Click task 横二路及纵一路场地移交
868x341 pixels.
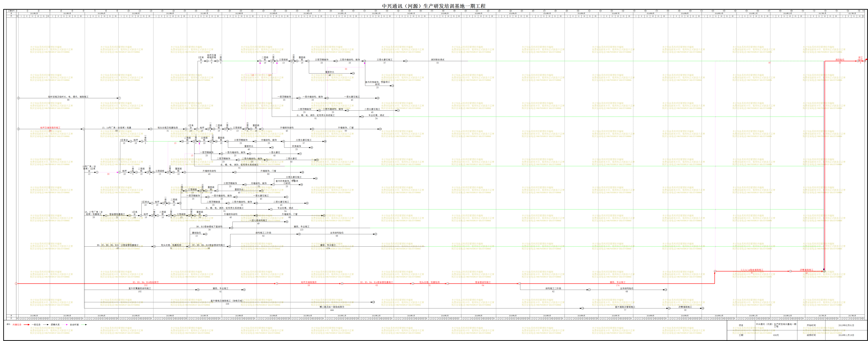[332, 307]
